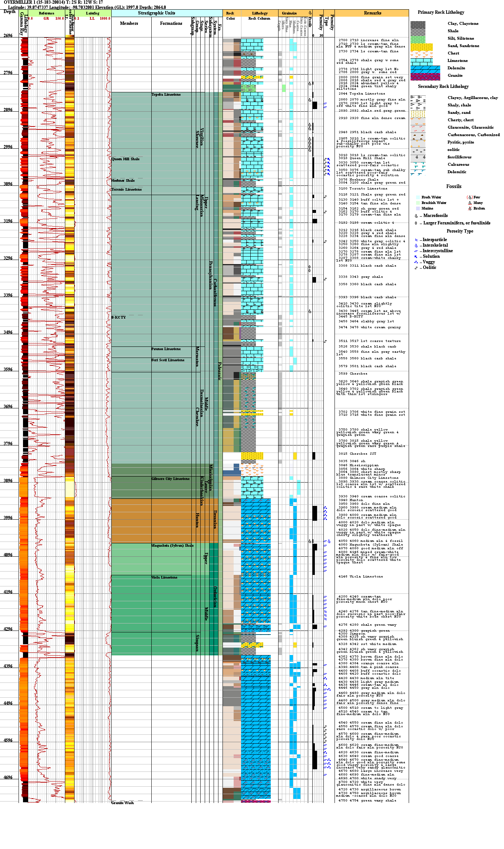Click the 3196 depth marker on depth track
The height and width of the screenshot is (849, 504).
click(8, 221)
